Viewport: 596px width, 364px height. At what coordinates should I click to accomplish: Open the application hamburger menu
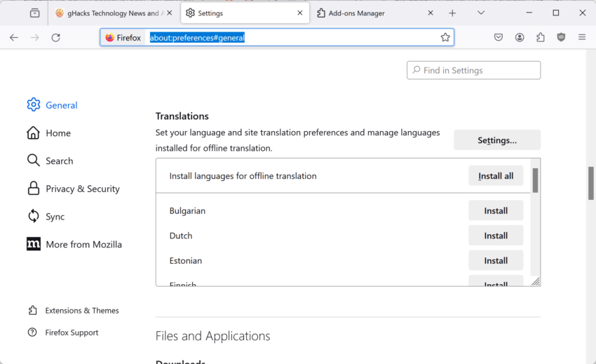click(x=582, y=37)
